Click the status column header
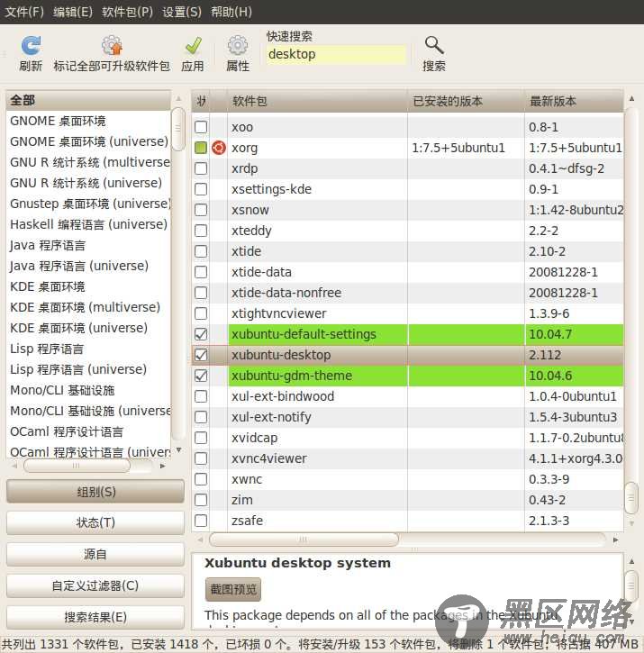The width and height of the screenshot is (644, 653). pyautogui.click(x=201, y=101)
